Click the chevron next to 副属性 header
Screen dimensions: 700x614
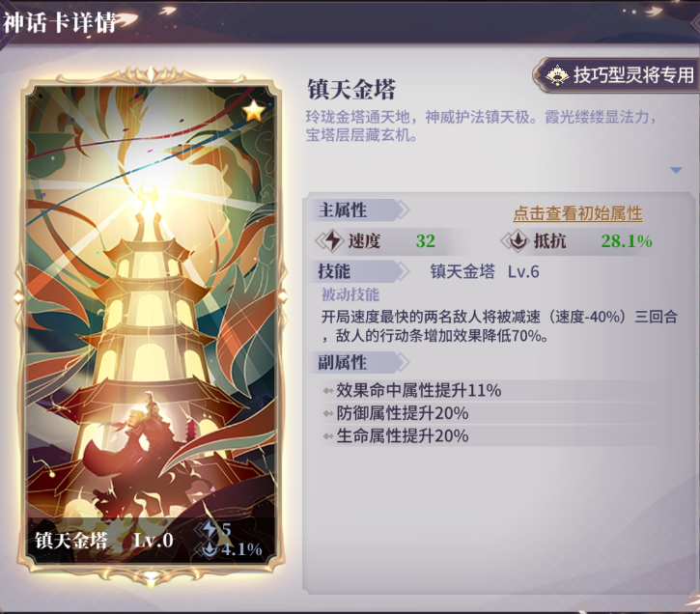[x=404, y=362]
